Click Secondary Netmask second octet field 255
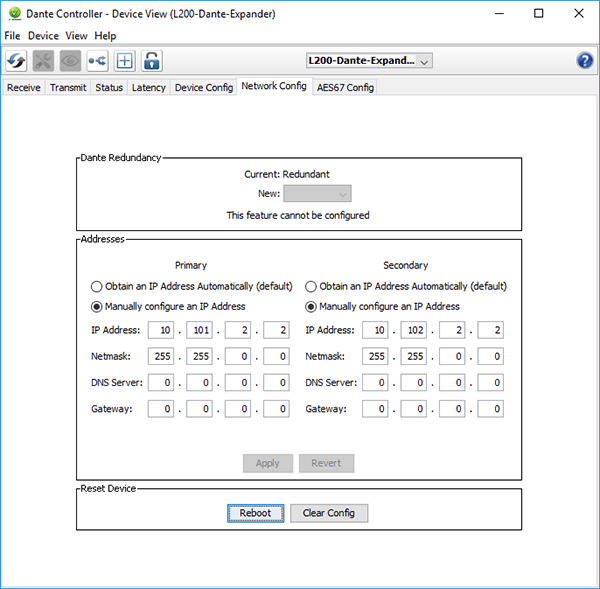 coord(414,356)
